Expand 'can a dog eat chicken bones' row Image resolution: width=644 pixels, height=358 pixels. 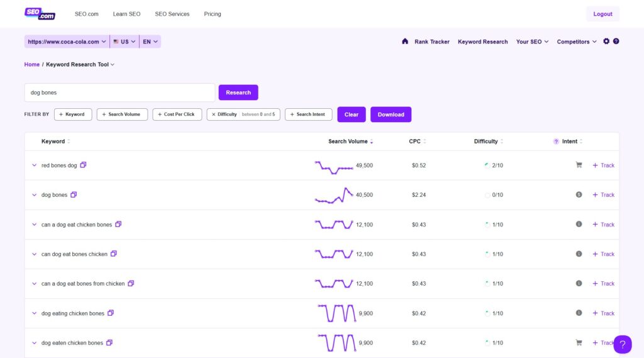(x=34, y=225)
